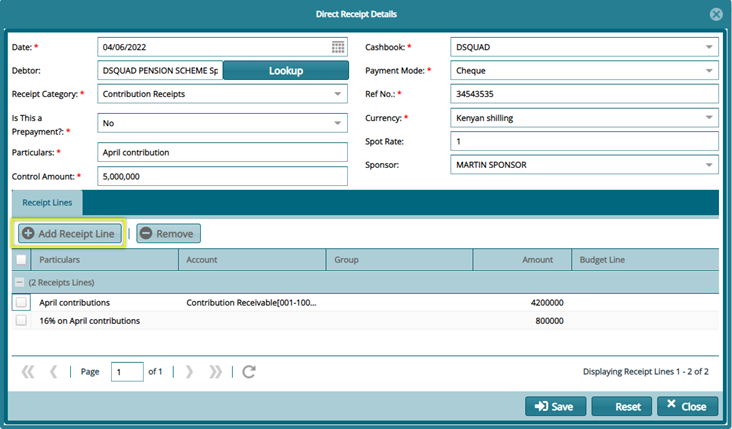Sort by the Particulars column header
The image size is (732, 429).
point(105,260)
